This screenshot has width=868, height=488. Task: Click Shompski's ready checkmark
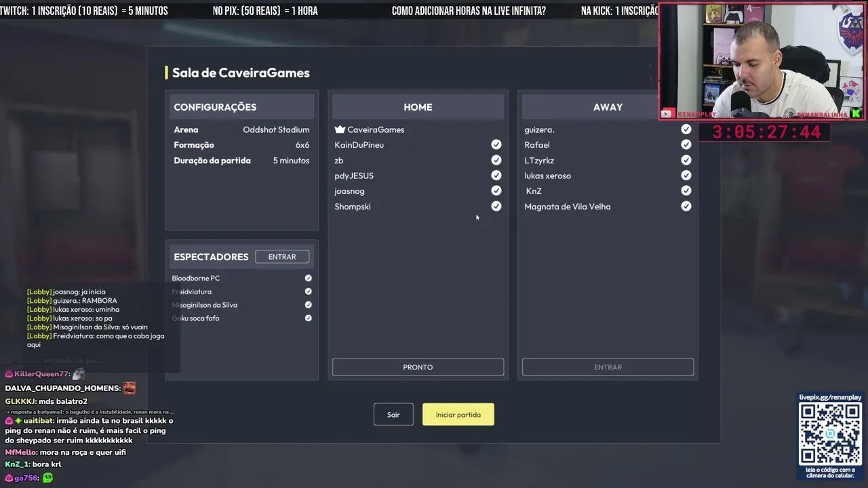496,206
